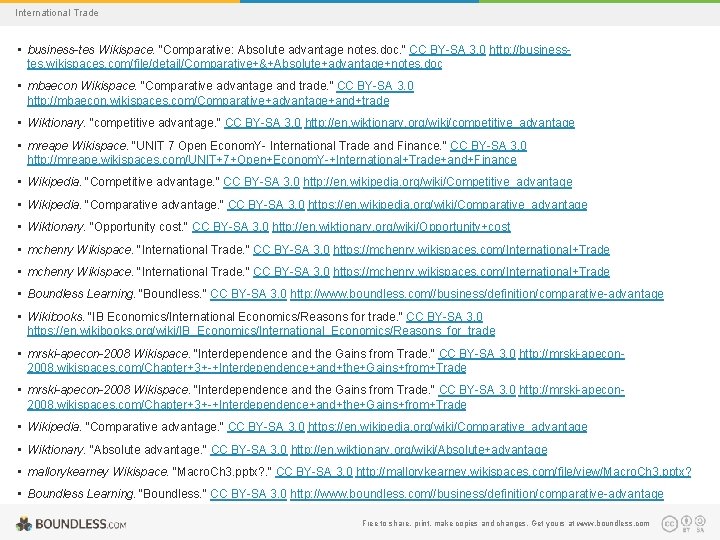Open CC BY-SA 3.0 link beside "competitive advantage" Wiktionary
Screen dimensions: 720x540
[263, 123]
